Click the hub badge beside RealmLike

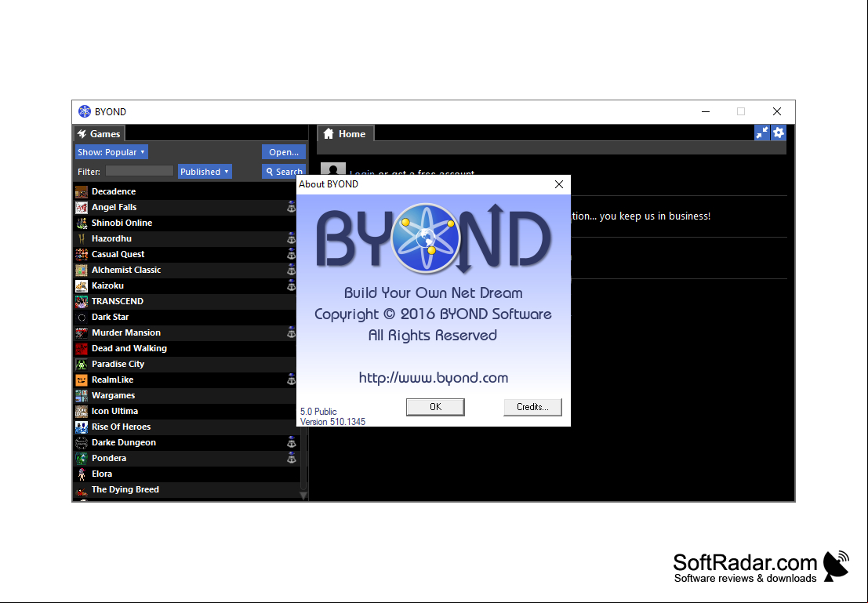(291, 380)
